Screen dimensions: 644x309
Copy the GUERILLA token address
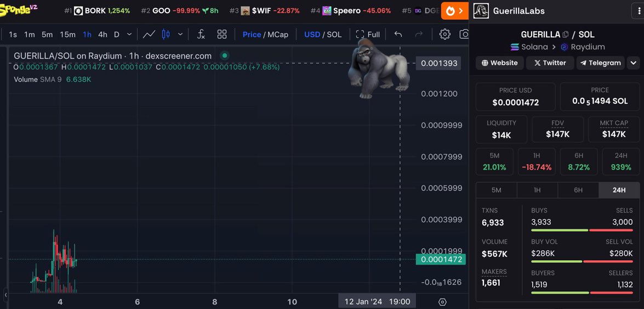pos(566,35)
